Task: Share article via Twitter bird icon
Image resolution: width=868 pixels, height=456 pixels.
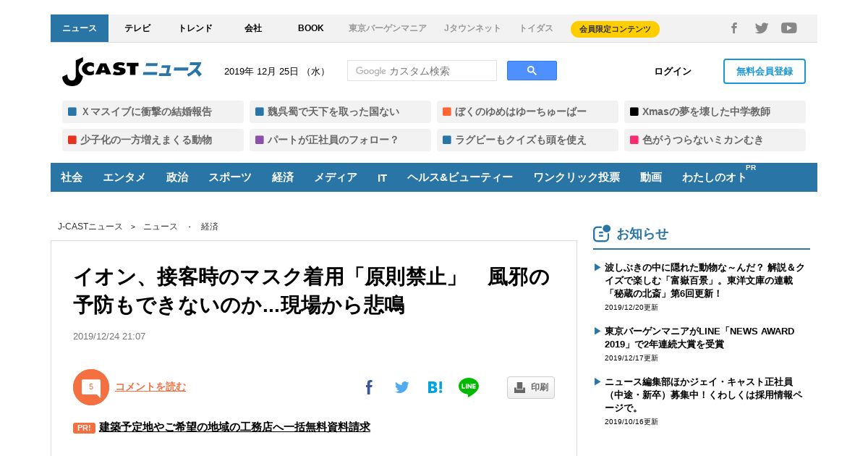Action: 402,387
